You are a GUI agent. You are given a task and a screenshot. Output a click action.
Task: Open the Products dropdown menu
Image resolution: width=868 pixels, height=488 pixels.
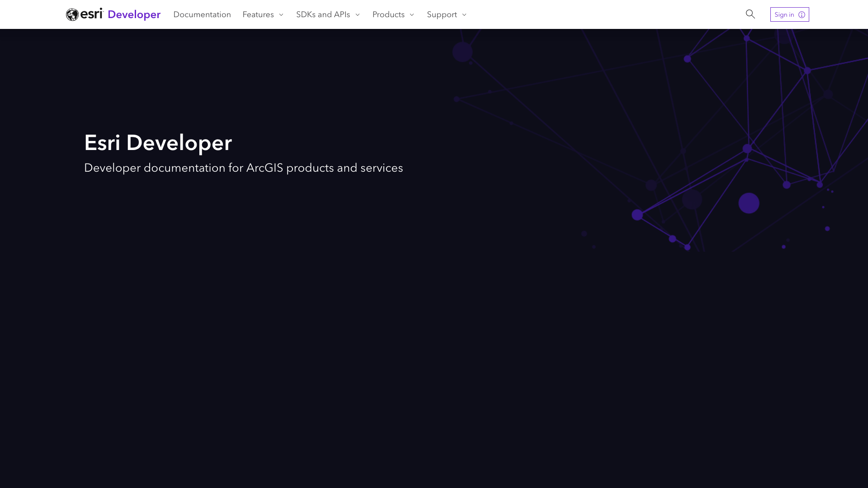click(x=388, y=14)
